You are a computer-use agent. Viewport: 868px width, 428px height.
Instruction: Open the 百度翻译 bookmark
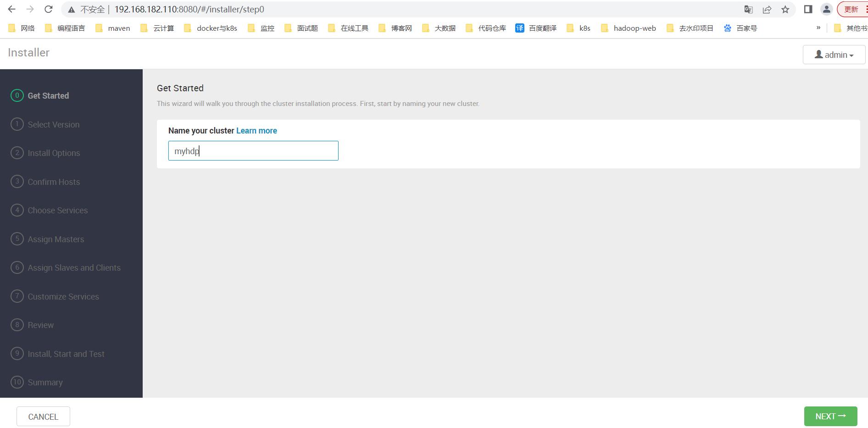click(536, 28)
